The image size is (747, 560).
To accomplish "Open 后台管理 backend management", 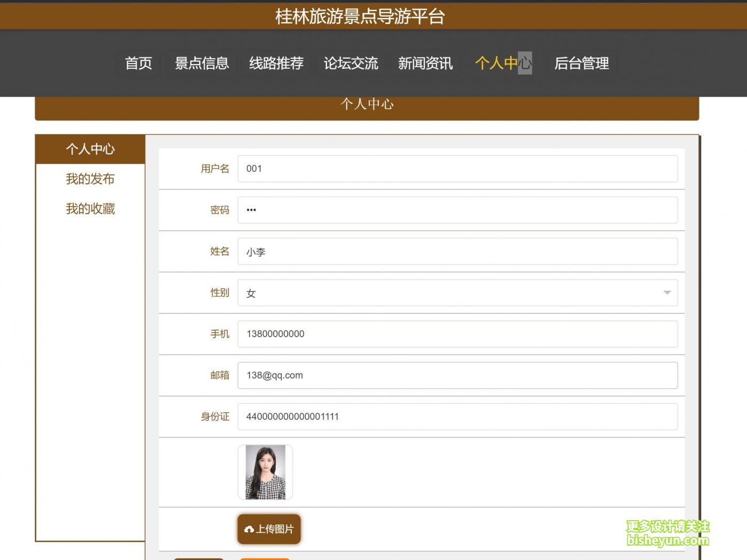I will pyautogui.click(x=581, y=63).
